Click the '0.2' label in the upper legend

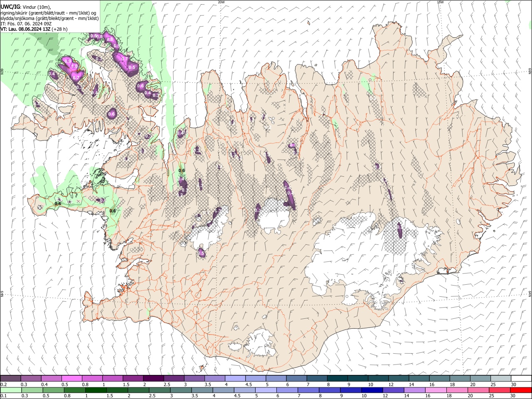(x=4, y=384)
